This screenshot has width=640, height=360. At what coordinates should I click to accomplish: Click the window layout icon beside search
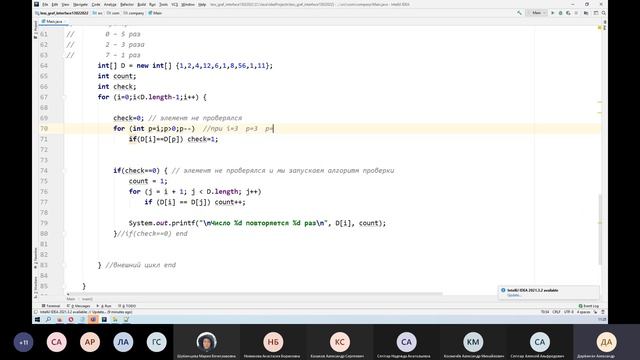pos(596,13)
